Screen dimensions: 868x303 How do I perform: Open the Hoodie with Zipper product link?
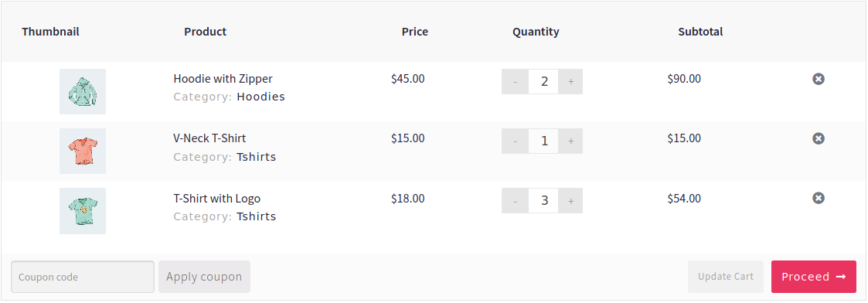223,79
